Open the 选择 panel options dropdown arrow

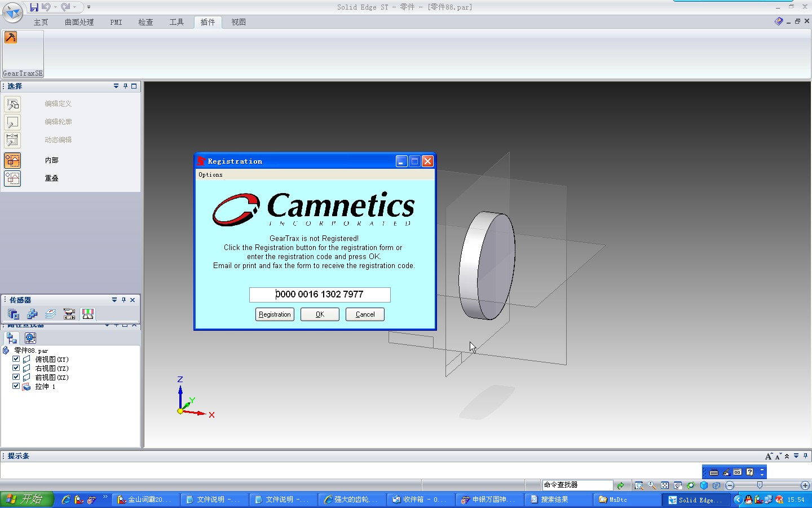[x=116, y=86]
